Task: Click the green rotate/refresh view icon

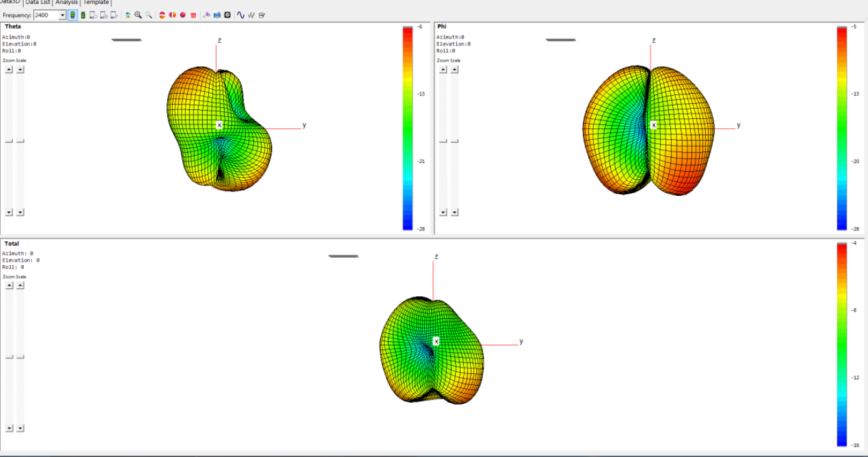Action: pos(128,15)
